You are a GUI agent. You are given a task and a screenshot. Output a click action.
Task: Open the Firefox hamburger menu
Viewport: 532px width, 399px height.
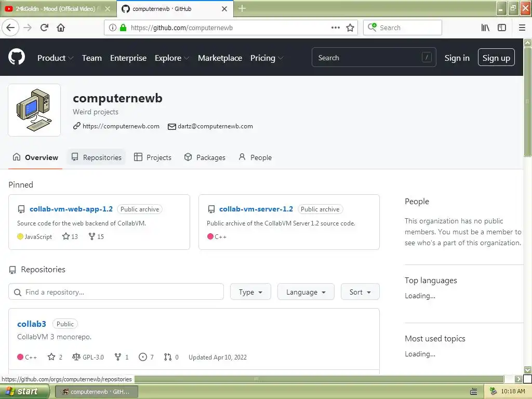(522, 28)
